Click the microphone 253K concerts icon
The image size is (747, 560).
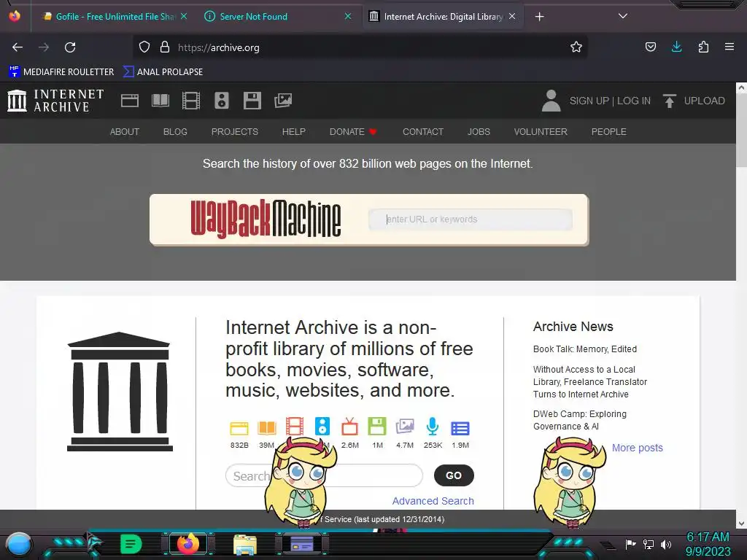pos(433,426)
